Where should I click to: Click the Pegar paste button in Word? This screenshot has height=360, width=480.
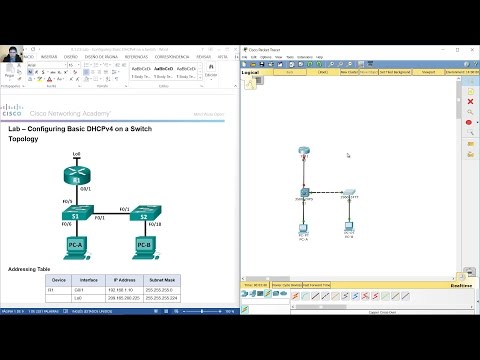point(9,72)
